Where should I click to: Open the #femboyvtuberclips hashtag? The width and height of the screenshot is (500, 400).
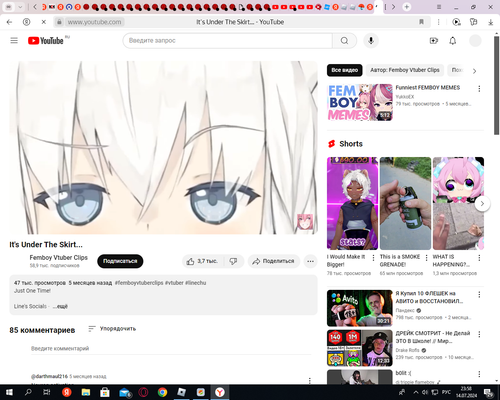tap(139, 283)
